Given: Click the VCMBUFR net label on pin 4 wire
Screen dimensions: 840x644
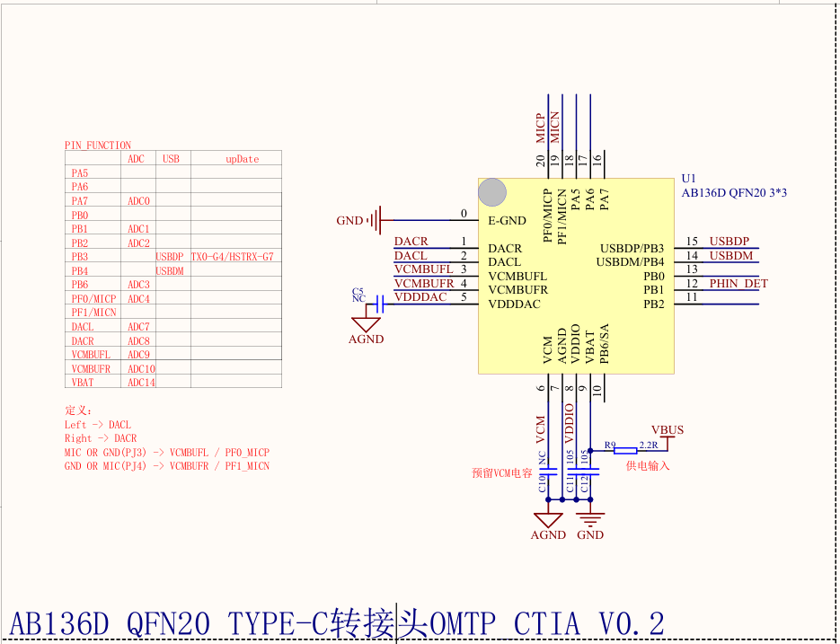Looking at the screenshot, I should (424, 284).
